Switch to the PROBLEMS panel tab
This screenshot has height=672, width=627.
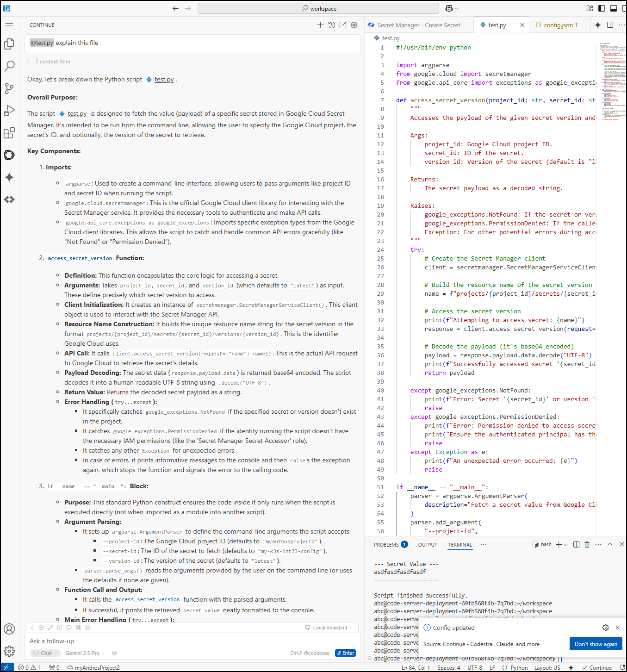(386, 545)
